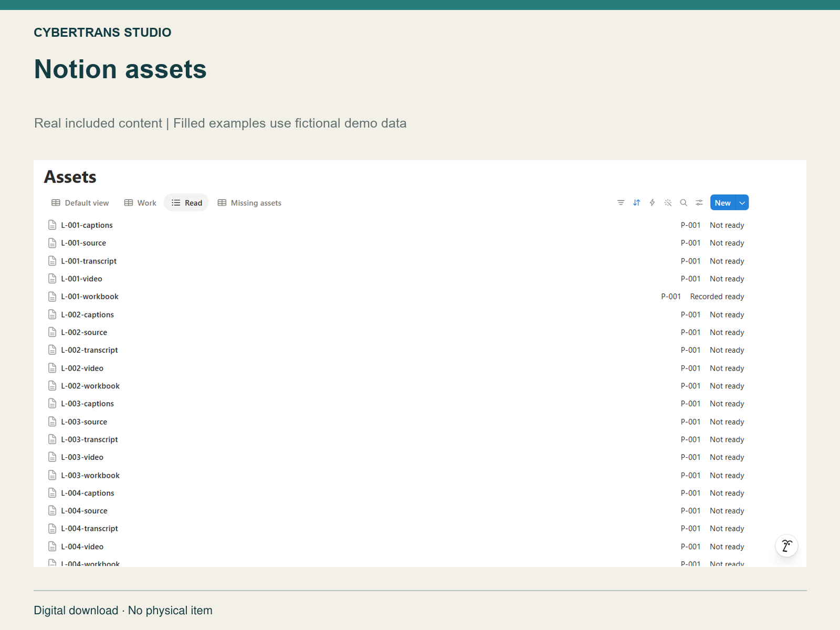
Task: Open the automations lightning bolt icon
Action: coord(652,203)
